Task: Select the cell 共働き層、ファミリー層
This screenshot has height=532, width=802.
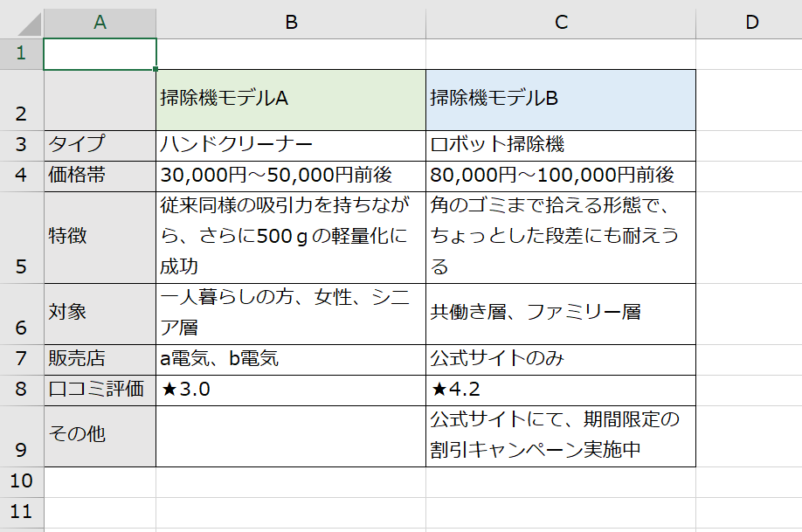Action: tap(561, 314)
